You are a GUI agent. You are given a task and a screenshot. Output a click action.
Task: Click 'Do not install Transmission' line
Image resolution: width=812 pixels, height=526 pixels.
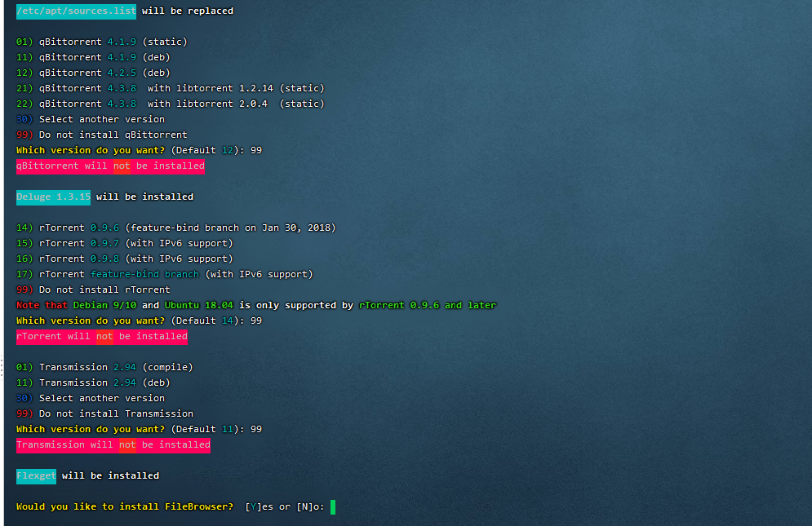click(x=104, y=413)
